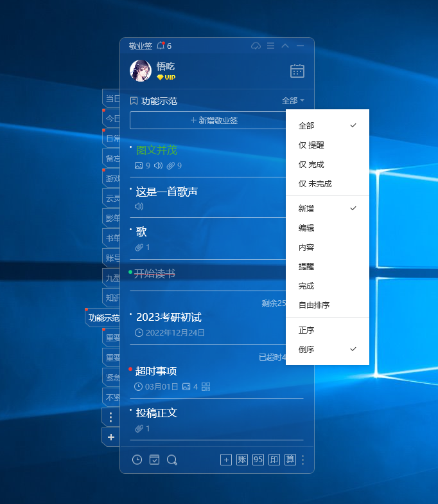Screen dimensions: 438x504
Task: Click the user avatar picture
Action: click(141, 71)
